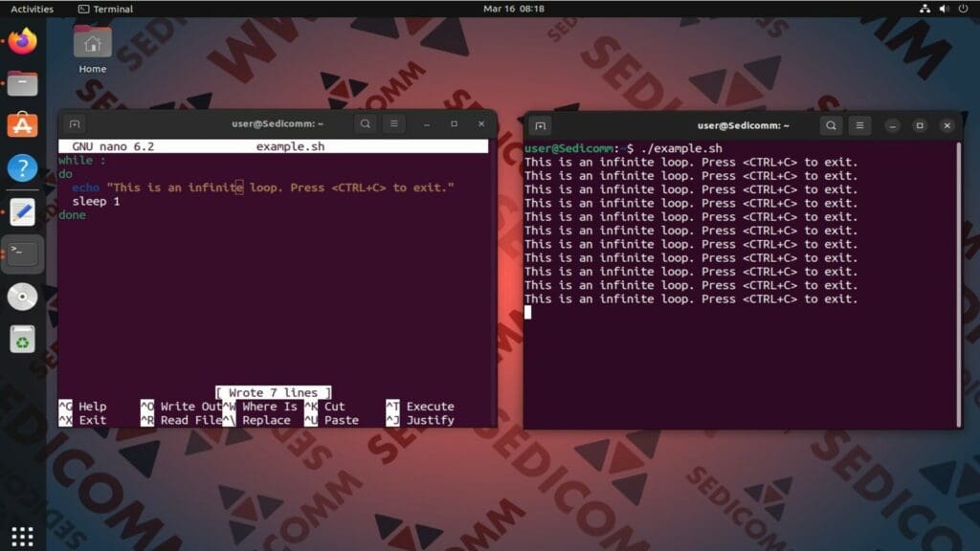Open the Home folder desktop icon
Image resolution: width=980 pixels, height=551 pixels.
93,50
